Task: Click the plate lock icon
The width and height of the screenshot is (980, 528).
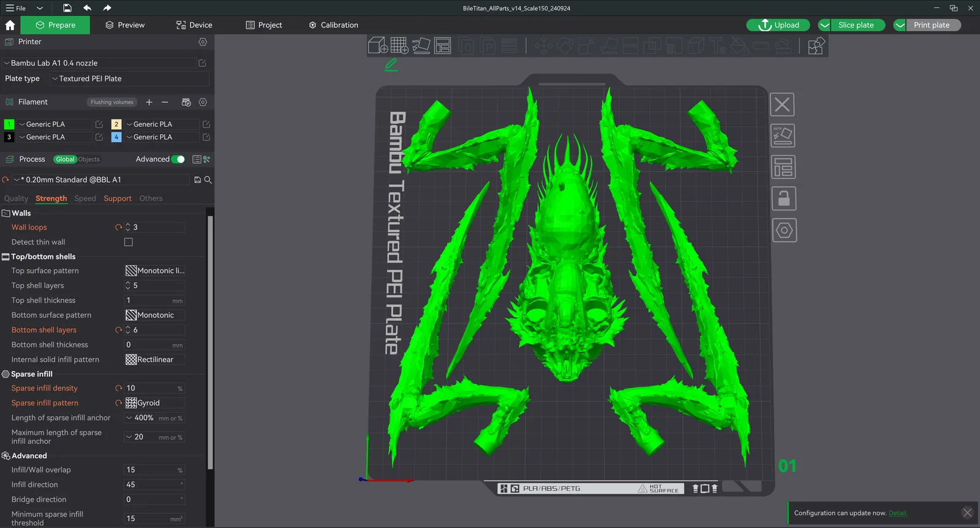Action: coord(783,198)
